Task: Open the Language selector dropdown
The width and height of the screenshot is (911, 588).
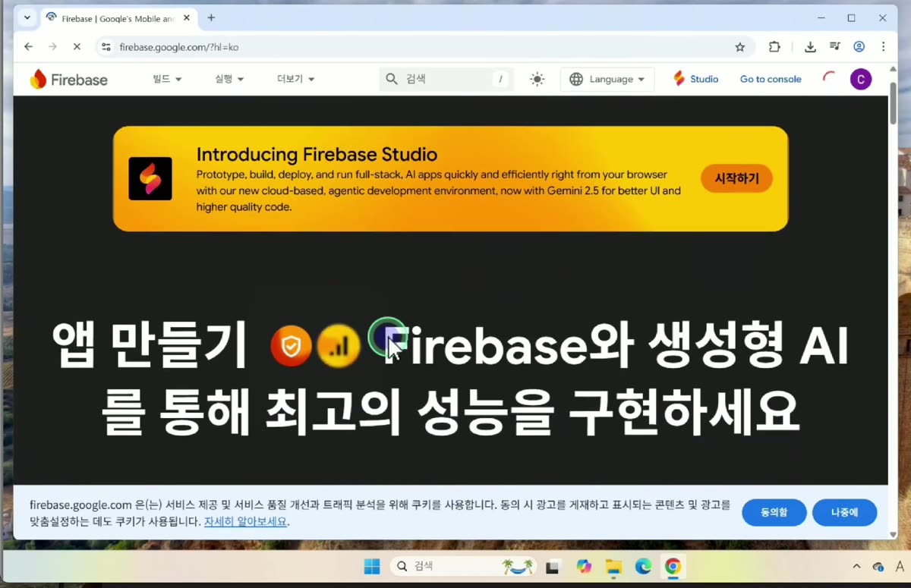Action: [607, 79]
